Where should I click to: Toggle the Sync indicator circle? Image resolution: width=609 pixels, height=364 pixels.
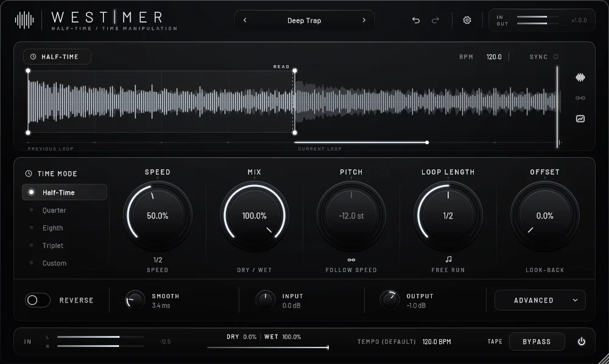(x=556, y=57)
